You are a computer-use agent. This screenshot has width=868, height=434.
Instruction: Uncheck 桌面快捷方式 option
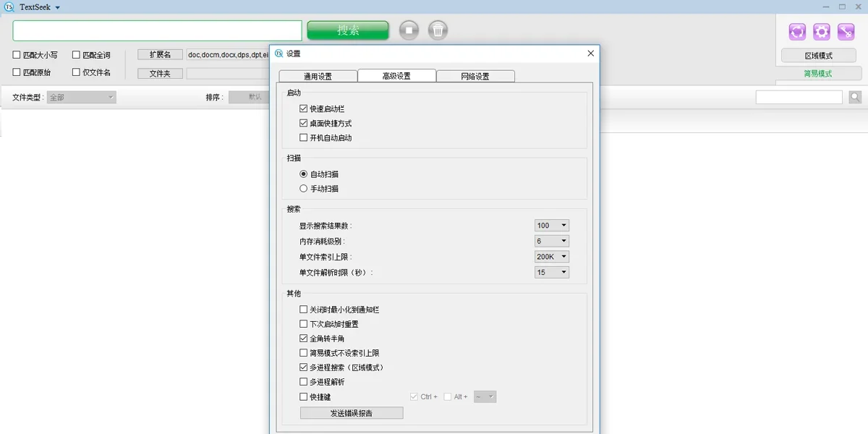[304, 123]
